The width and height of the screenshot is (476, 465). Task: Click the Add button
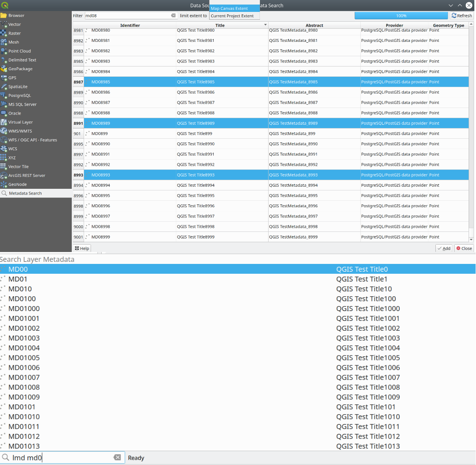pyautogui.click(x=444, y=248)
